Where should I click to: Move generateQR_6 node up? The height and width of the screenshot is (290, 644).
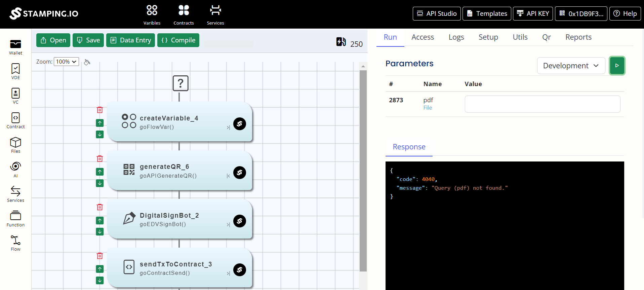(x=100, y=172)
